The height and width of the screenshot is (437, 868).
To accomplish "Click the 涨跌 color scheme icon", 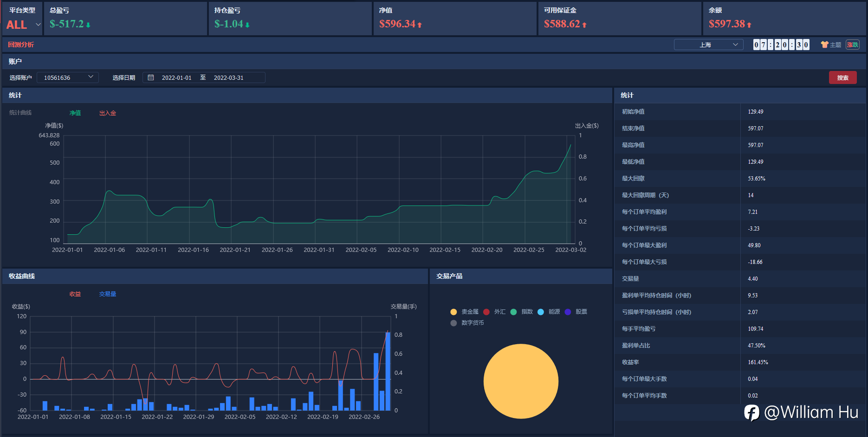I will [853, 45].
